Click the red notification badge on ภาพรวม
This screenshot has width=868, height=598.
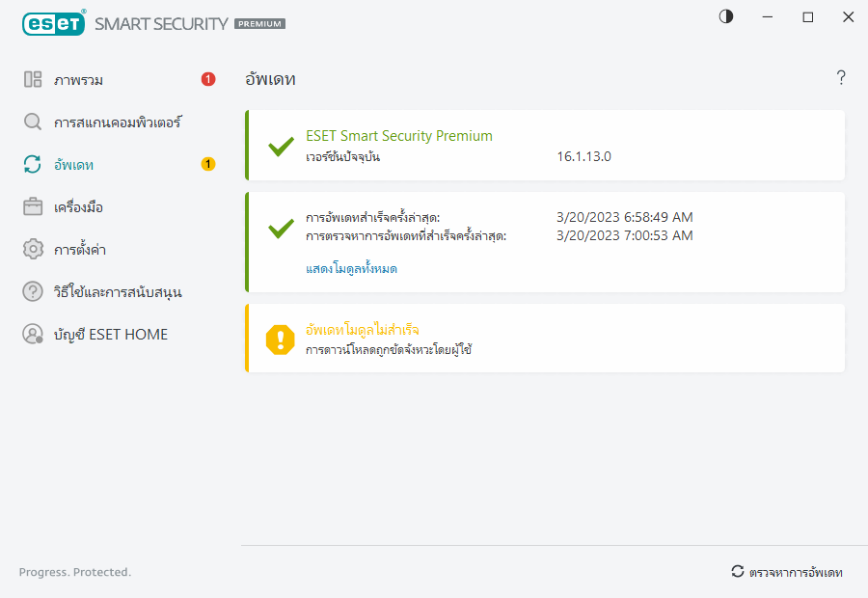(207, 79)
